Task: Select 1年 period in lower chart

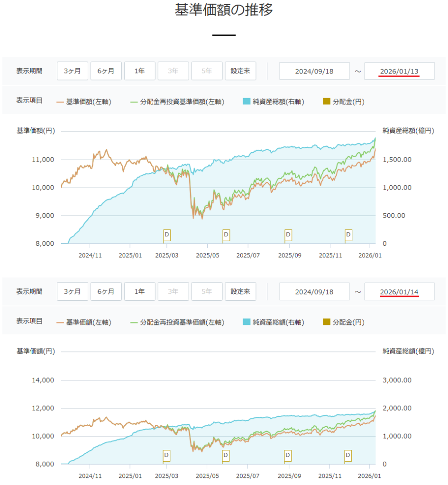Action: click(139, 292)
